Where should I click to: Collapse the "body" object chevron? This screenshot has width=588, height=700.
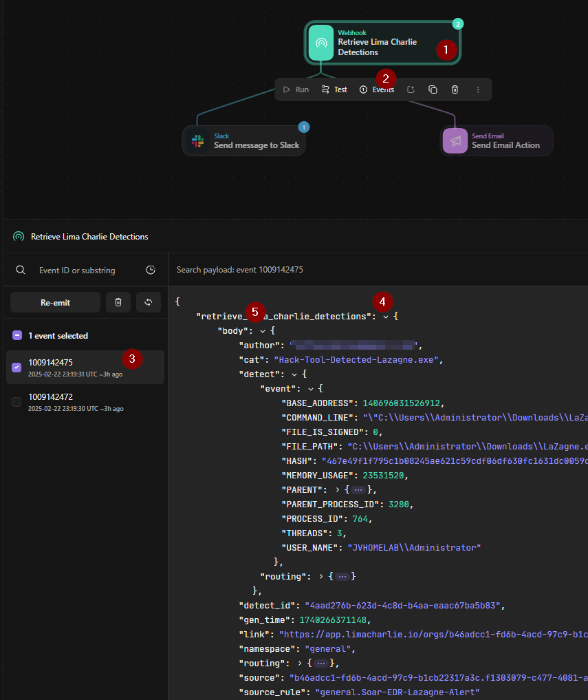(x=262, y=331)
